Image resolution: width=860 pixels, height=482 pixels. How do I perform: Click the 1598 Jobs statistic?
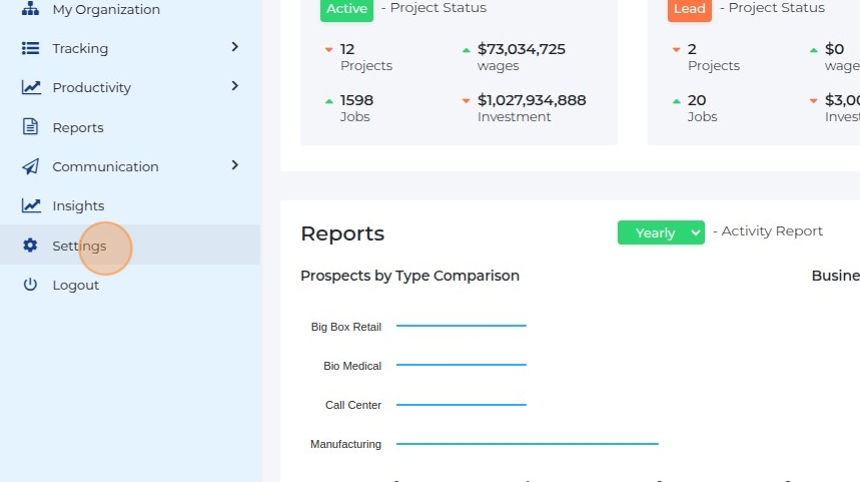(356, 101)
